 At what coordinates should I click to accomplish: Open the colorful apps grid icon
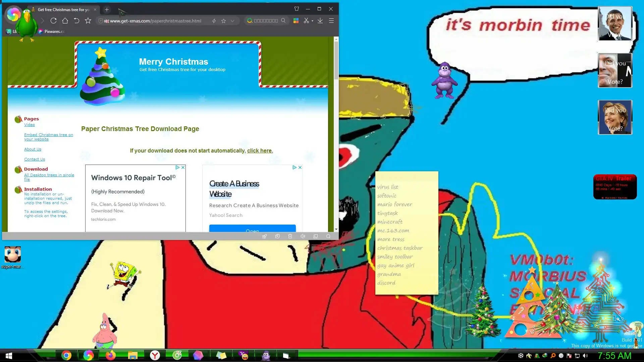tap(296, 21)
